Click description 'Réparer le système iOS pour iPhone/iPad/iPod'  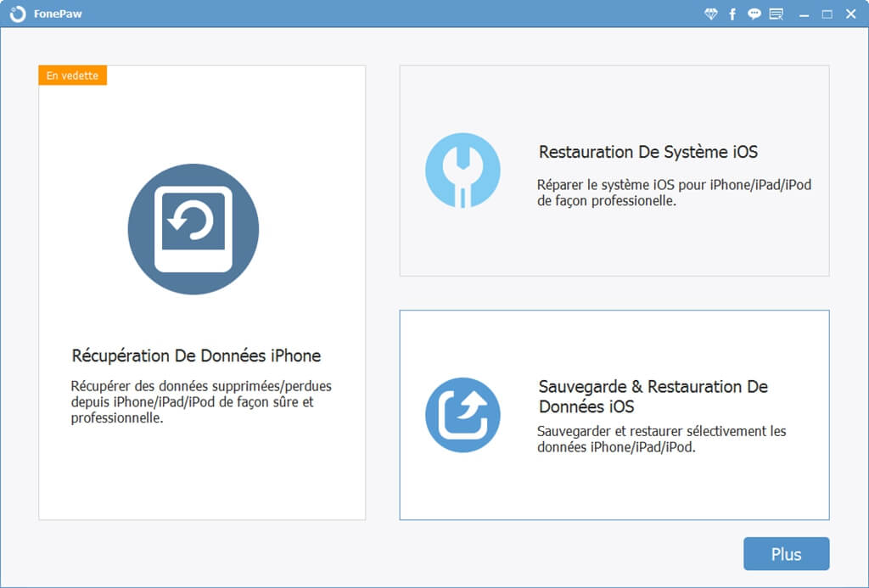(674, 185)
